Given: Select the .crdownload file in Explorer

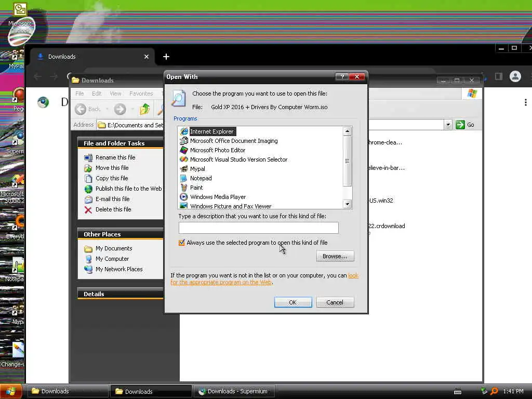Looking at the screenshot, I should [x=387, y=226].
